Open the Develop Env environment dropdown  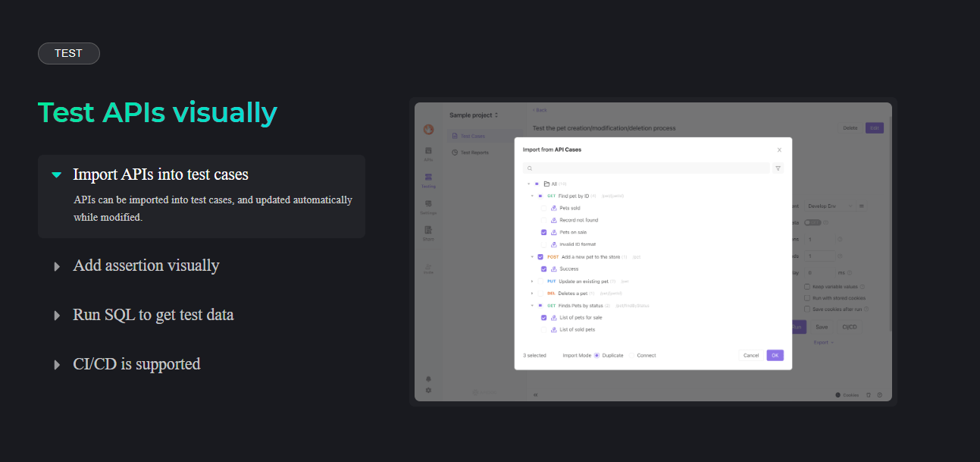point(831,205)
